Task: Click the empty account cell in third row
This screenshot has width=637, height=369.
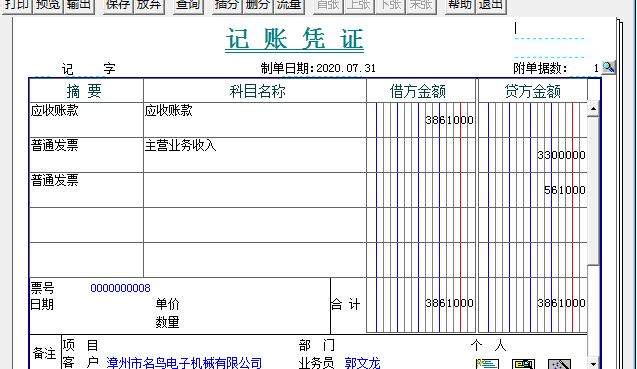Action: 255,190
